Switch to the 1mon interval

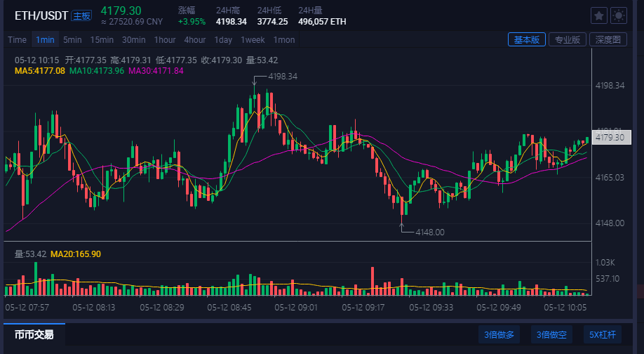[x=284, y=40]
